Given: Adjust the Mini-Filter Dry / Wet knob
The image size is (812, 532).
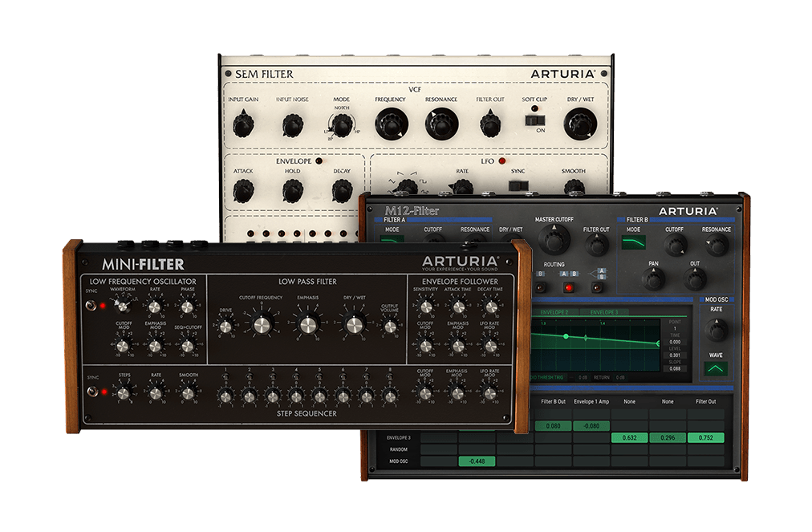Looking at the screenshot, I should tap(355, 325).
